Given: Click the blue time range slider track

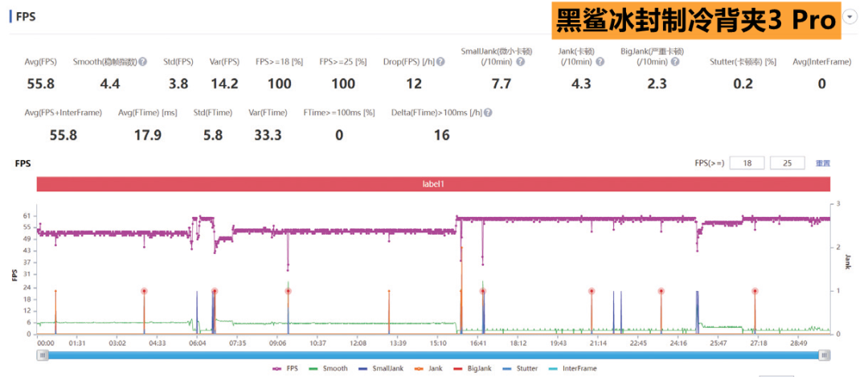Looking at the screenshot, I should 433,355.
